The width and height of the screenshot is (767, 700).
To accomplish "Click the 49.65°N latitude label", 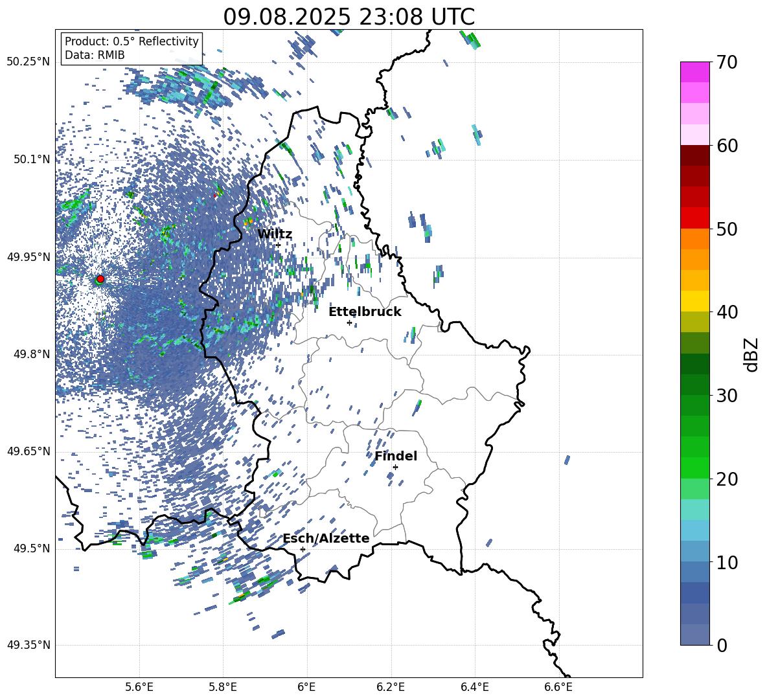I will click(x=29, y=451).
